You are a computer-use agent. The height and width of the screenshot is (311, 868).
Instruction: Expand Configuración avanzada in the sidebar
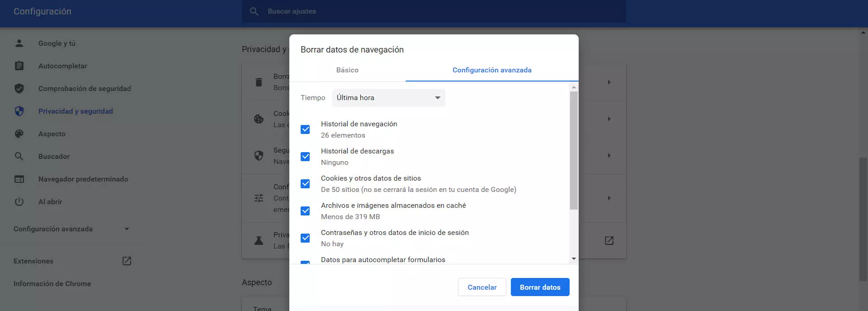71,229
